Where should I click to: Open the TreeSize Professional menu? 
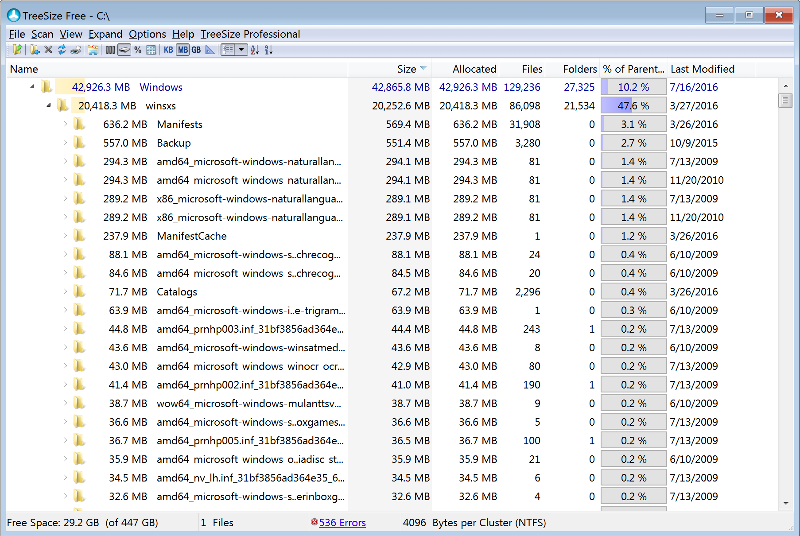point(250,34)
